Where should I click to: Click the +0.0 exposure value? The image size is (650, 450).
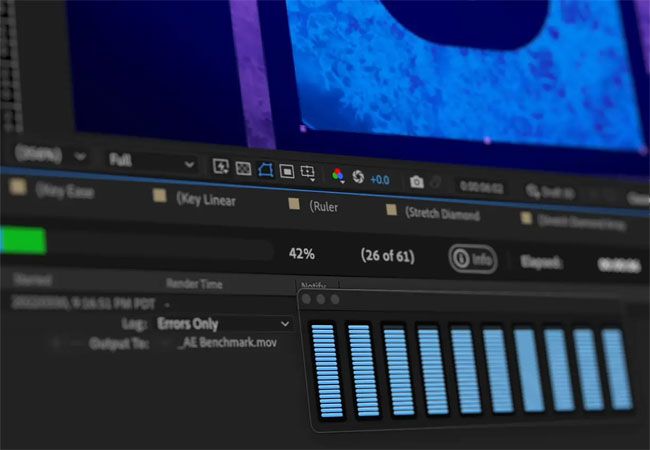(x=380, y=180)
